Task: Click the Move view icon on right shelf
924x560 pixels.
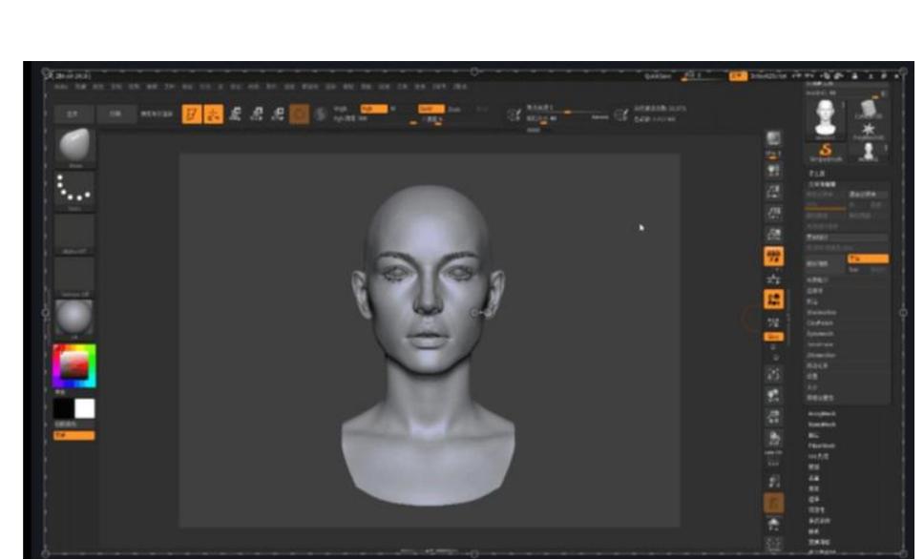Action: [x=774, y=396]
